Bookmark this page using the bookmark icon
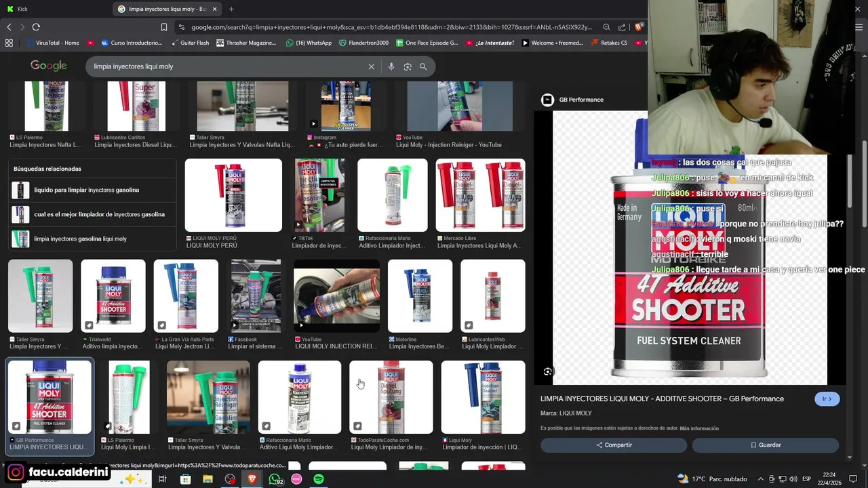Viewport: 868px width, 488px height. click(x=163, y=27)
